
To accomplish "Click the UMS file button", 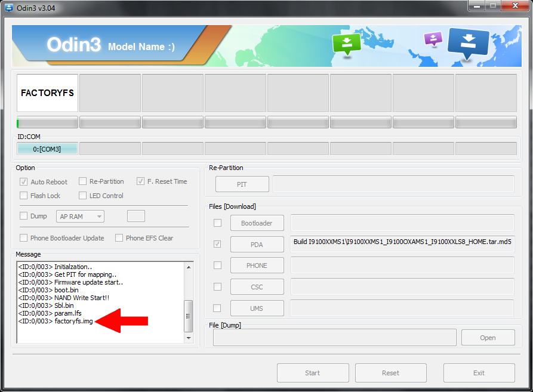I will [x=257, y=308].
